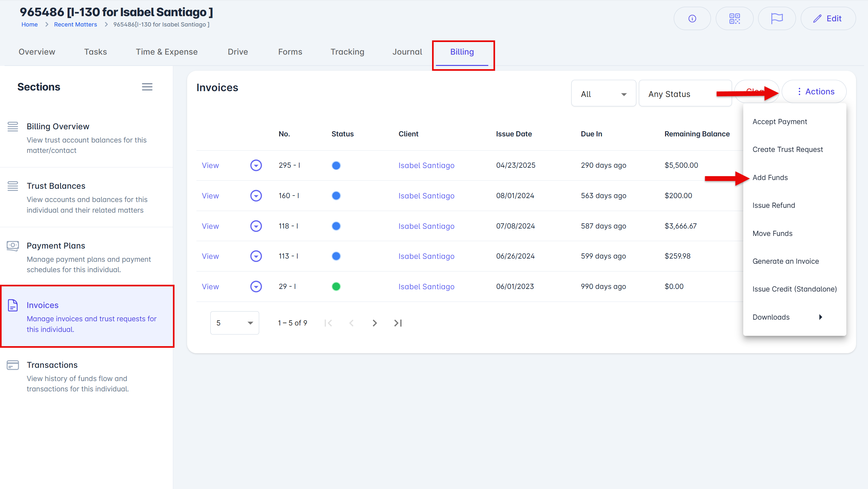Select Add Funds from Actions menu
Screen dimensions: 868x489
tap(770, 177)
